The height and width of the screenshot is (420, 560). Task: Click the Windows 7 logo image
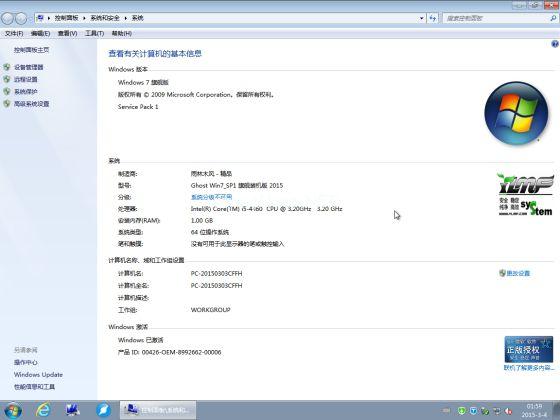coord(516,113)
